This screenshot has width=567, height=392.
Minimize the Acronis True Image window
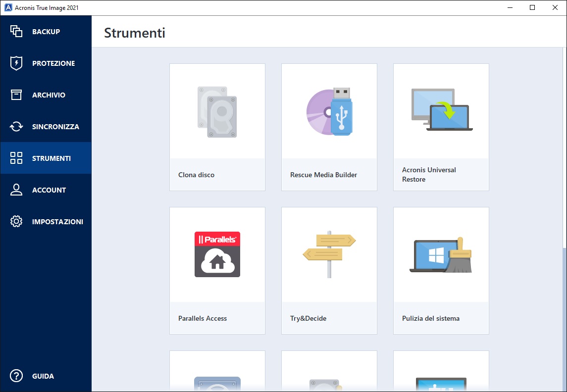click(x=510, y=7)
